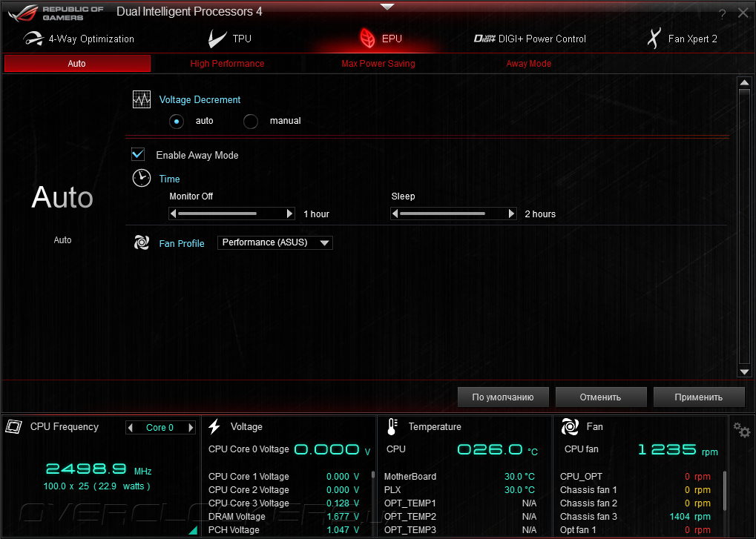Click the CPU temperature 026.0 readout
This screenshot has width=756, height=539.
(x=498, y=450)
